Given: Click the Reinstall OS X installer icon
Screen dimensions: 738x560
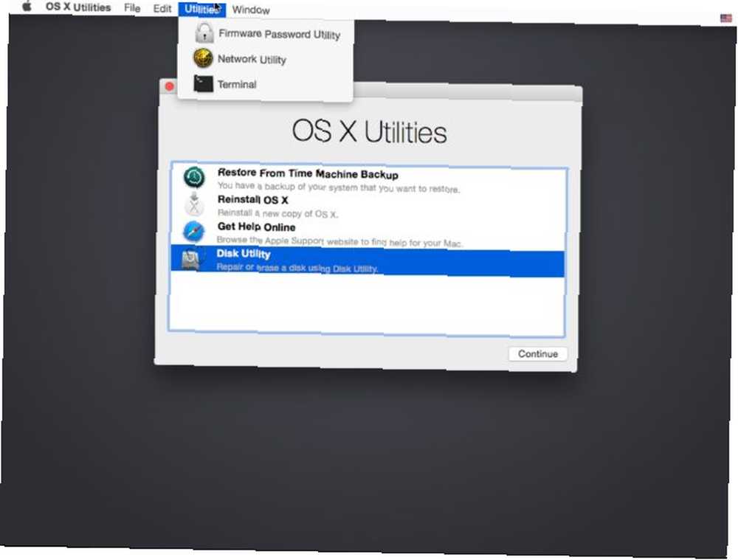Looking at the screenshot, I should pos(194,204).
